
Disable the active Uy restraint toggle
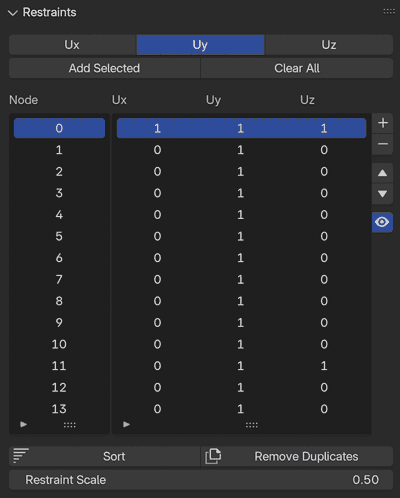coord(200,45)
